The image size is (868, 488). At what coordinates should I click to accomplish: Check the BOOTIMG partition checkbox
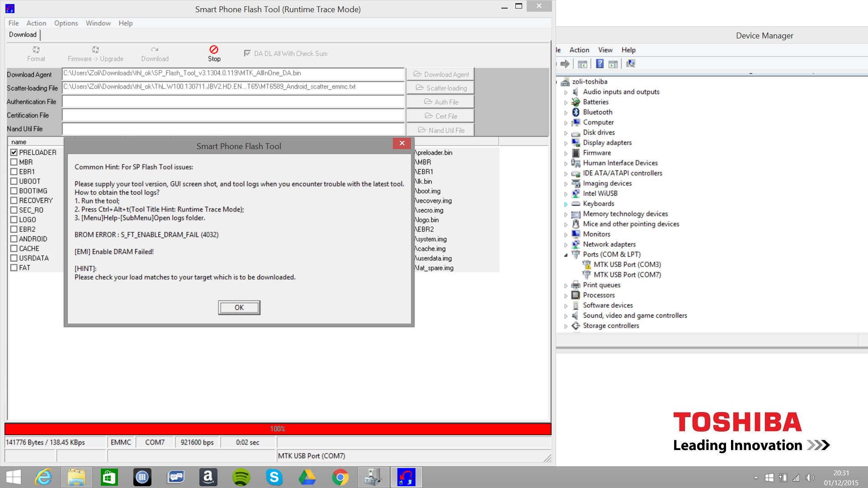click(x=14, y=191)
